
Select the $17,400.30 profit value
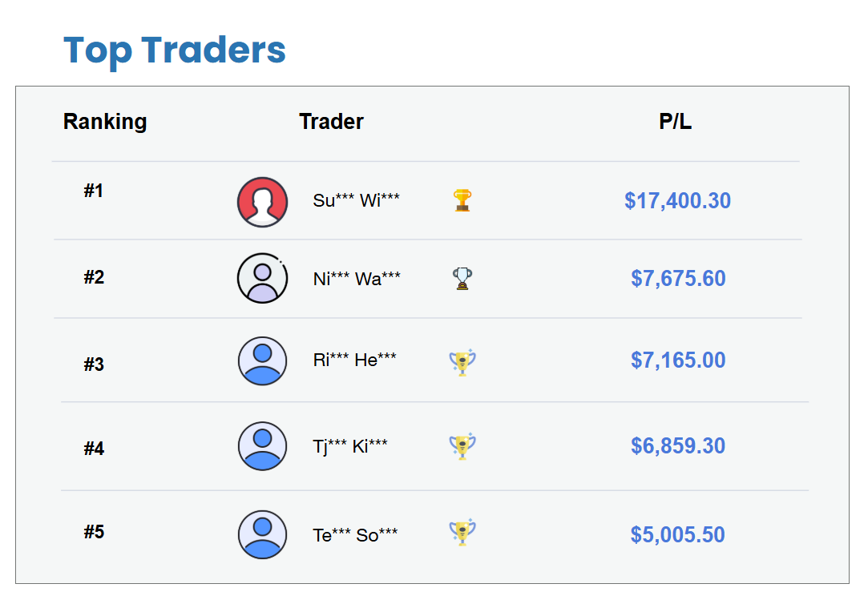pos(677,200)
